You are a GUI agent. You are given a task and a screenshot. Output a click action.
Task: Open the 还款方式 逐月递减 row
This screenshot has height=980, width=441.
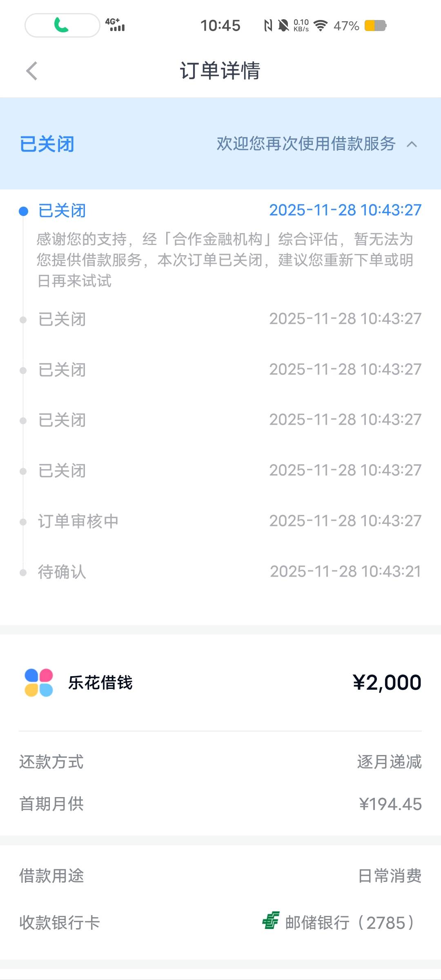click(220, 762)
